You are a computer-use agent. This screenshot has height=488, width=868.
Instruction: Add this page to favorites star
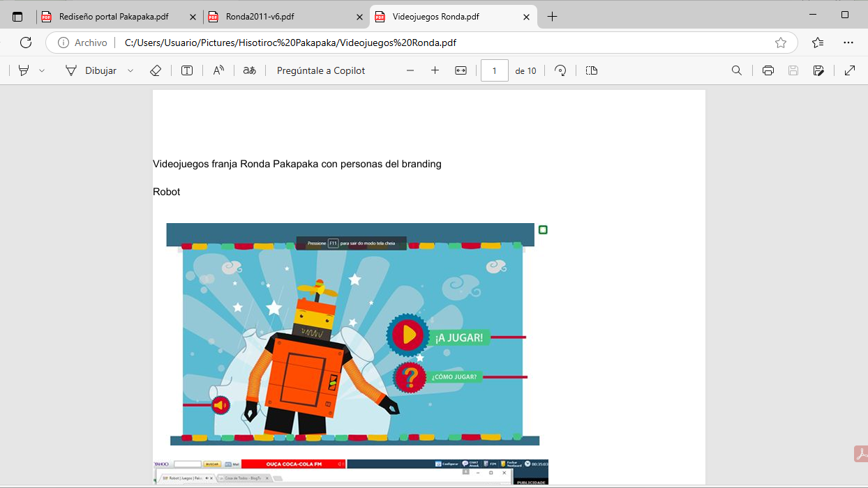781,43
